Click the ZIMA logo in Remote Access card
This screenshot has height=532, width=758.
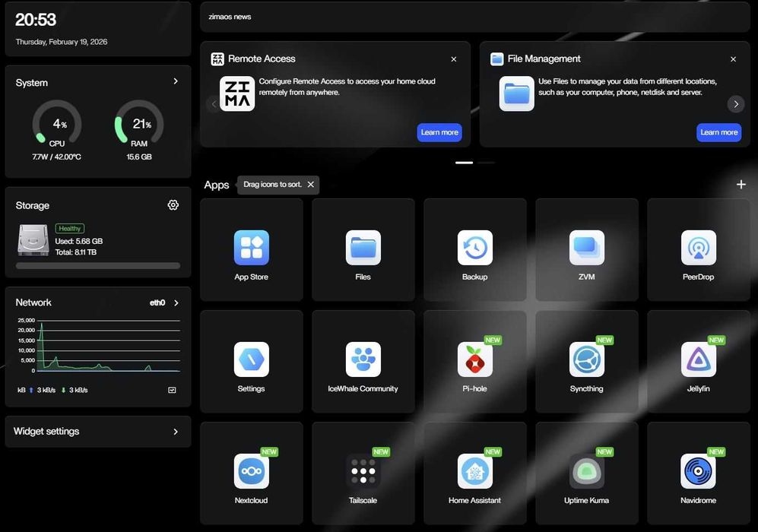pos(237,93)
